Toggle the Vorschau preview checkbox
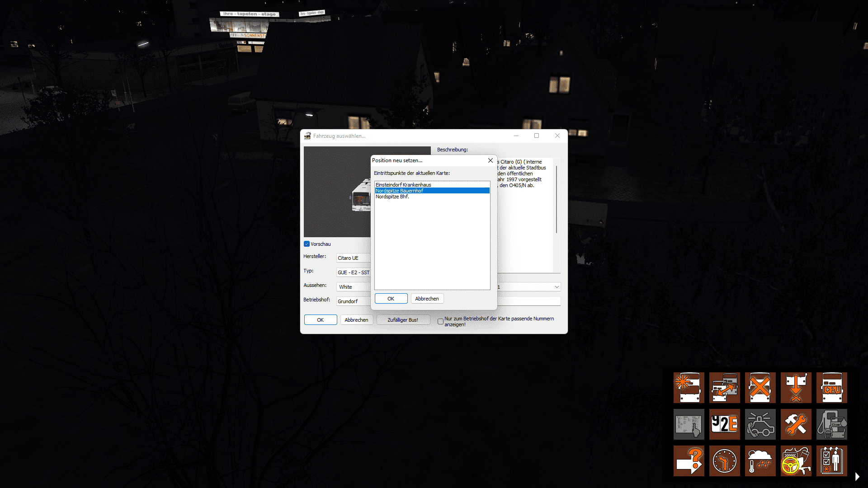 (307, 244)
